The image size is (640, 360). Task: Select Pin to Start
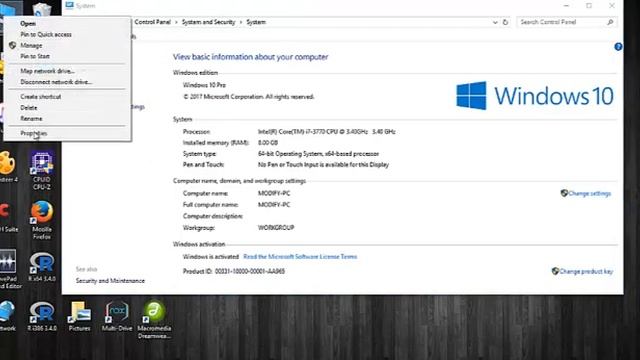click(x=35, y=56)
